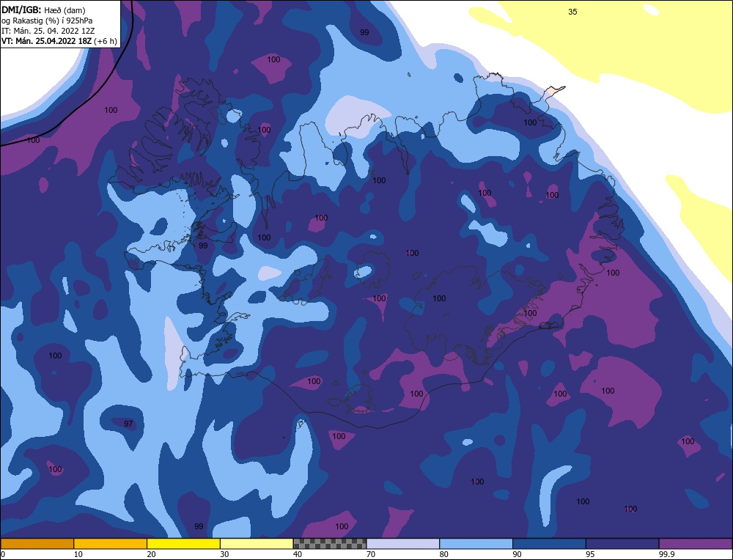
Task: Click the "VT: Mán. 25.04.2022 18Z (+6 h)" line
Action: (59, 41)
